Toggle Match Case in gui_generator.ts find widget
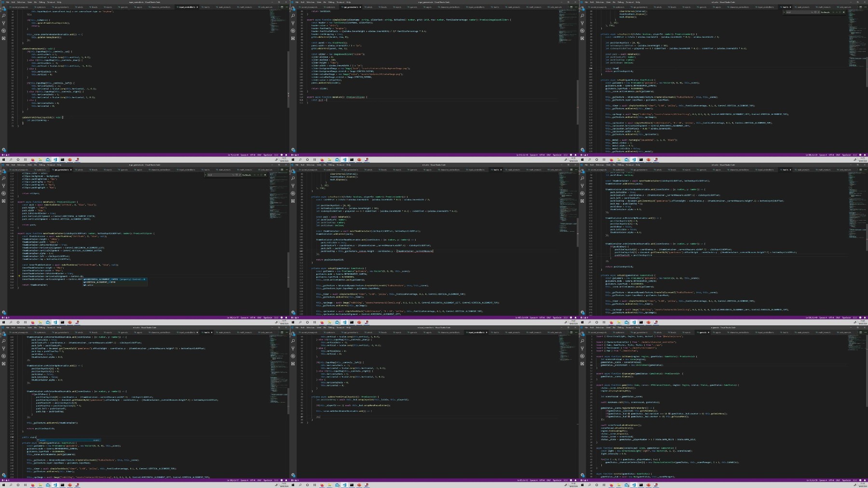This screenshot has height=488, width=868. tap(233, 175)
